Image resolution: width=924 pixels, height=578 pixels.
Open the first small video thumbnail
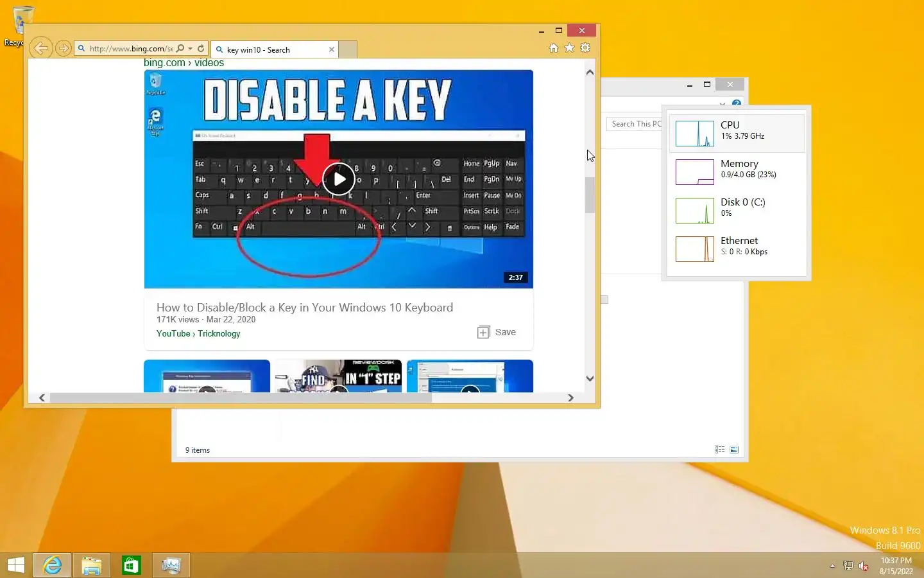[x=207, y=376]
